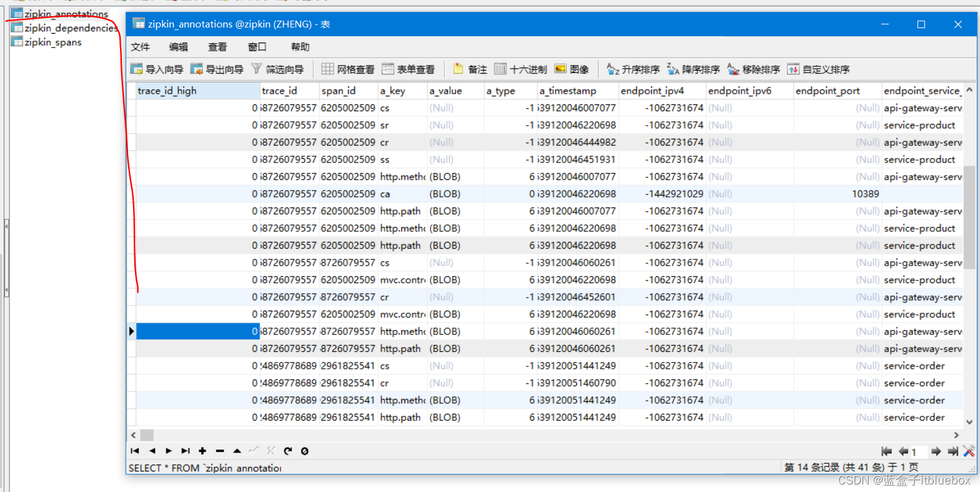The image size is (980, 492).
Task: Switch to 网格查看 grid view
Action: point(348,69)
